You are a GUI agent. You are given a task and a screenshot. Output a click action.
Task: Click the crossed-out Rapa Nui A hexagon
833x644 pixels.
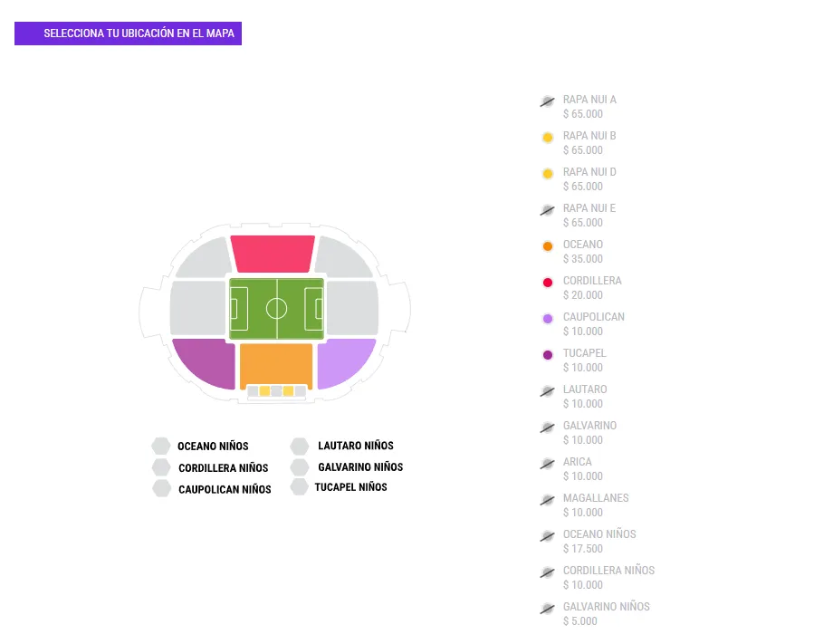[547, 101]
